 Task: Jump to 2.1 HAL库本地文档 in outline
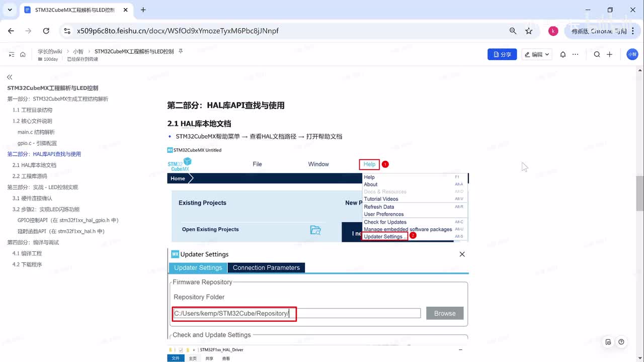(34, 165)
